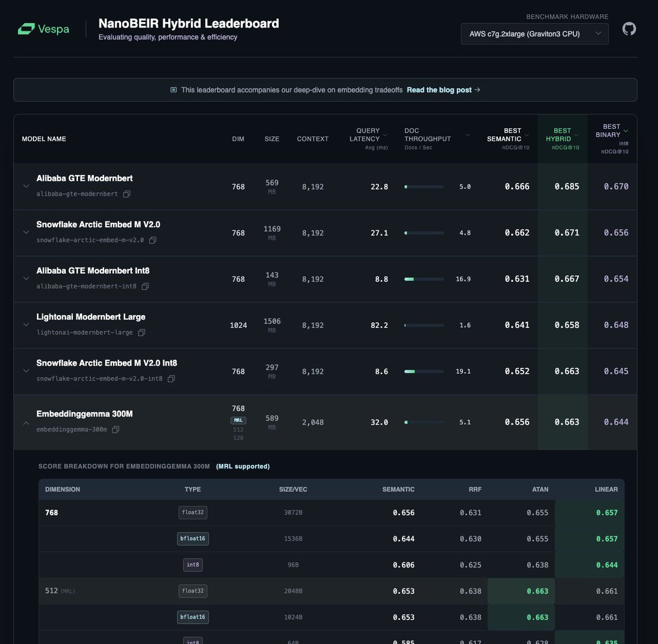Image resolution: width=658 pixels, height=644 pixels.
Task: Collapse the Embeddinggemma 300M row
Action: coord(26,423)
